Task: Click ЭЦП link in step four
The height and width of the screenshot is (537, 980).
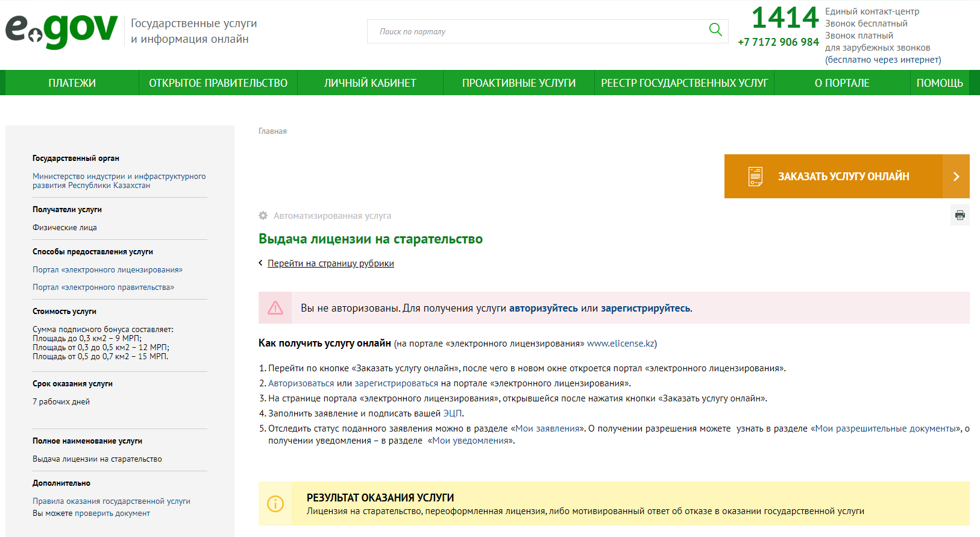Action: [453, 413]
